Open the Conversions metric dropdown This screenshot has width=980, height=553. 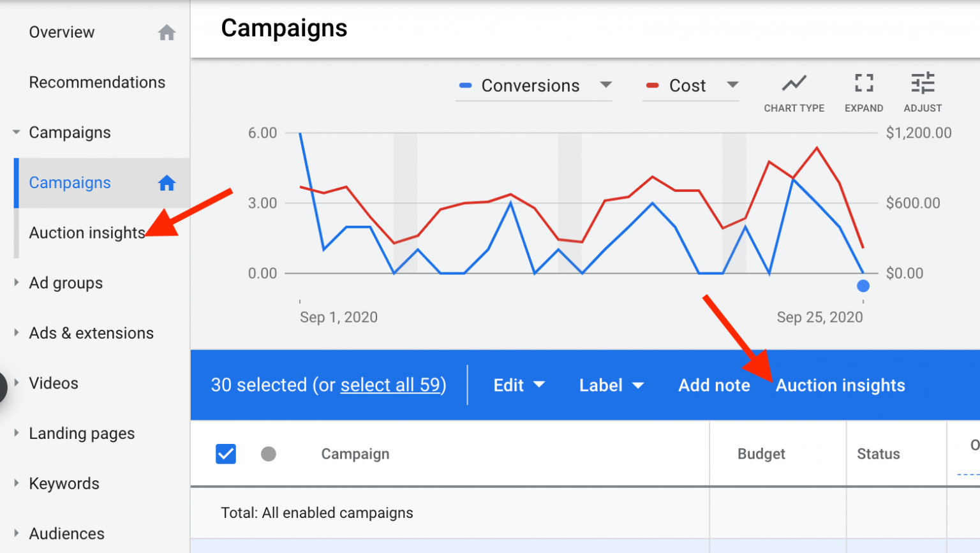click(606, 85)
